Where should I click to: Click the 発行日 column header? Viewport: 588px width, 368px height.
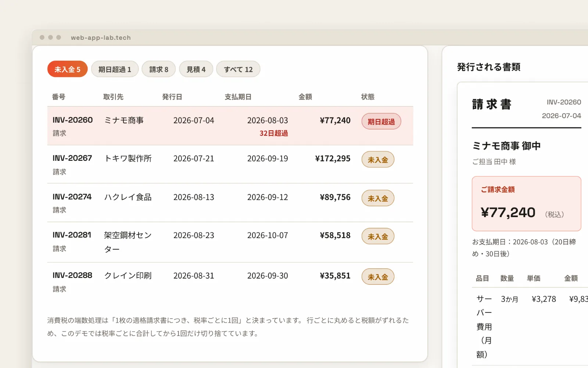click(x=172, y=97)
